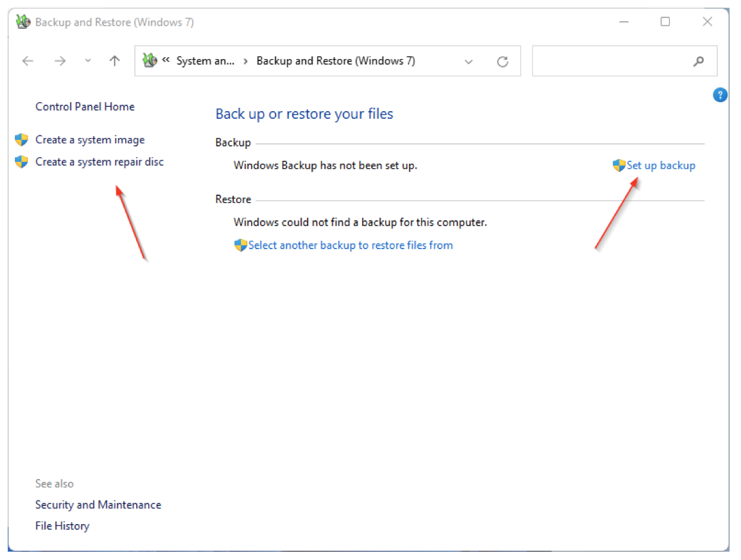Maximize the Backup and Restore window
The image size is (741, 560).
point(665,22)
